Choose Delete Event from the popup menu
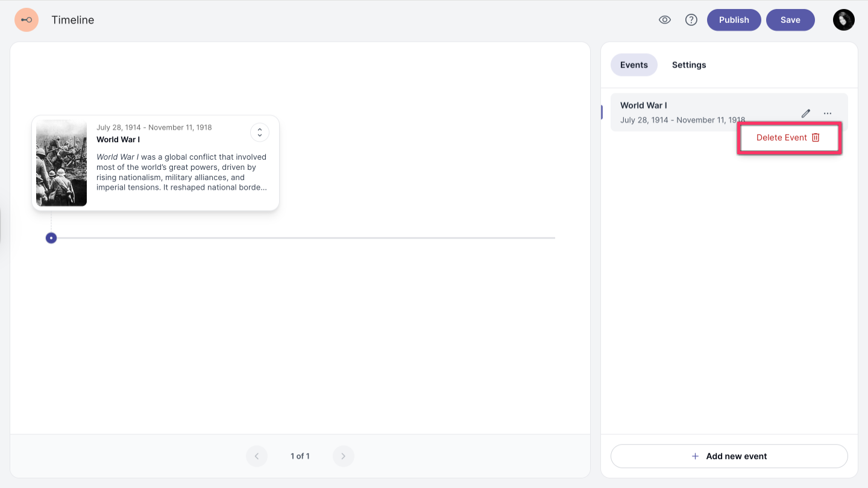The width and height of the screenshot is (868, 488). click(782, 137)
